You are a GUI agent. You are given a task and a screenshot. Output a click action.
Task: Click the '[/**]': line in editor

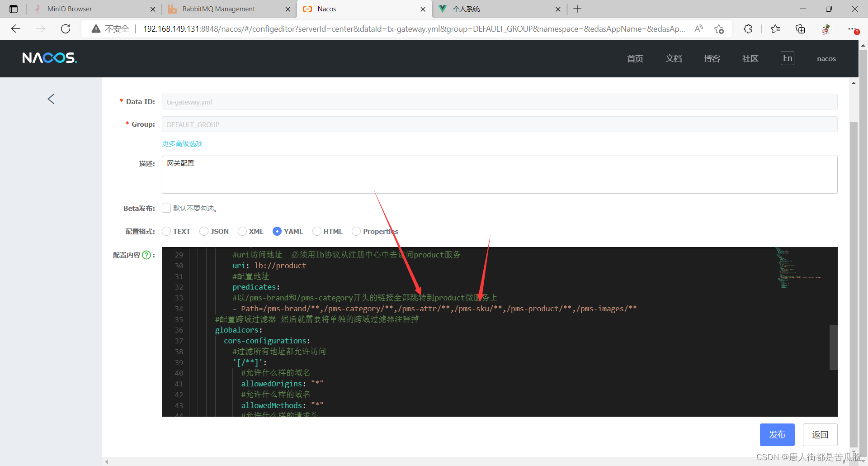click(x=250, y=362)
